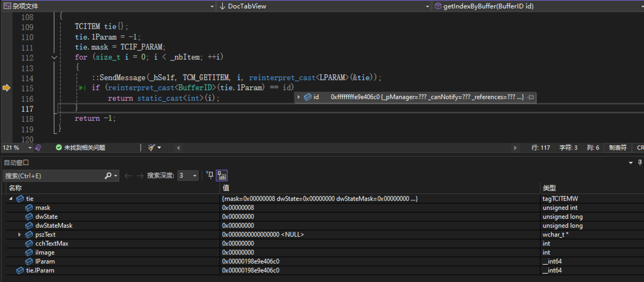This screenshot has height=282, width=644.
Task: Toggle the auto-hide pin on the Autos panel
Action: point(640,162)
